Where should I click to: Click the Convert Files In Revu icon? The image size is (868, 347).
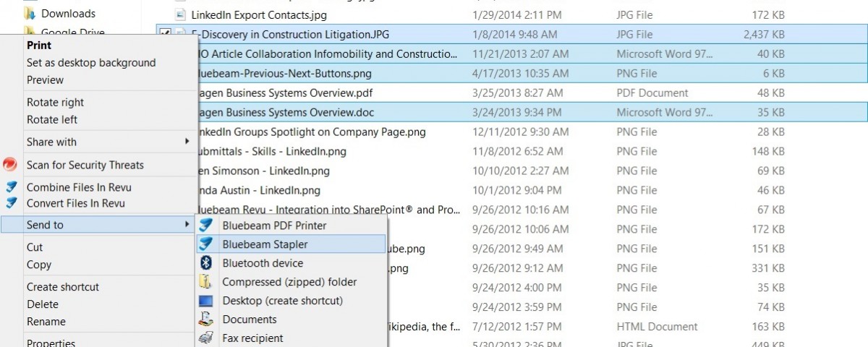coord(10,203)
